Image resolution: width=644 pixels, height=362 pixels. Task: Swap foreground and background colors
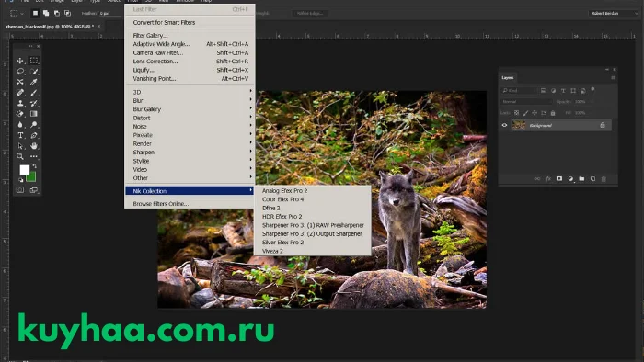35,166
